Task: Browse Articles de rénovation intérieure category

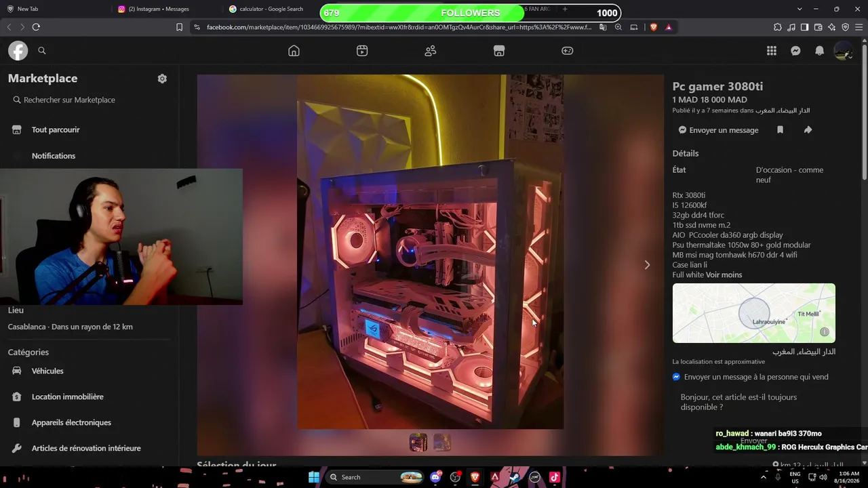Action: point(86,448)
